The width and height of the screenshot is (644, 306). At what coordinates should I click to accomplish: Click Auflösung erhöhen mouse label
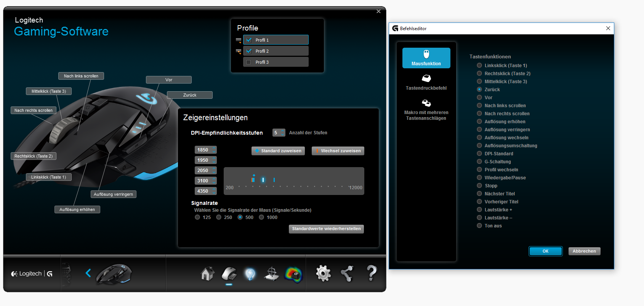[77, 209]
